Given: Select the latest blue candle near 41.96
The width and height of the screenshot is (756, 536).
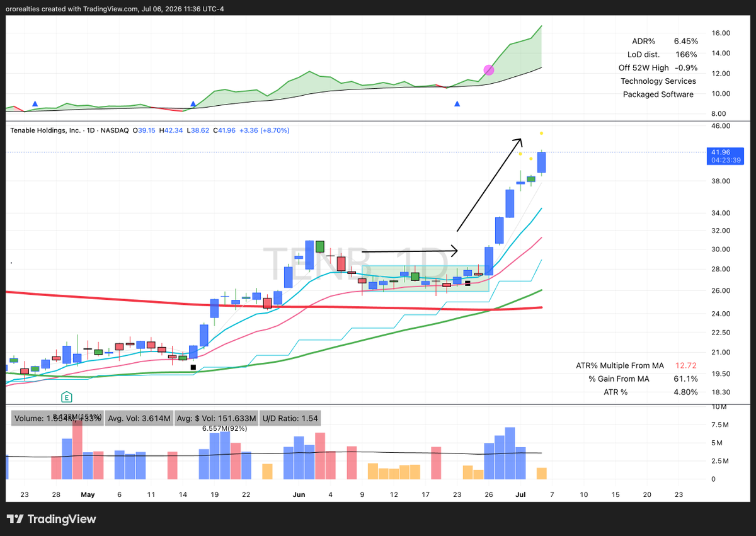Looking at the screenshot, I should [541, 162].
